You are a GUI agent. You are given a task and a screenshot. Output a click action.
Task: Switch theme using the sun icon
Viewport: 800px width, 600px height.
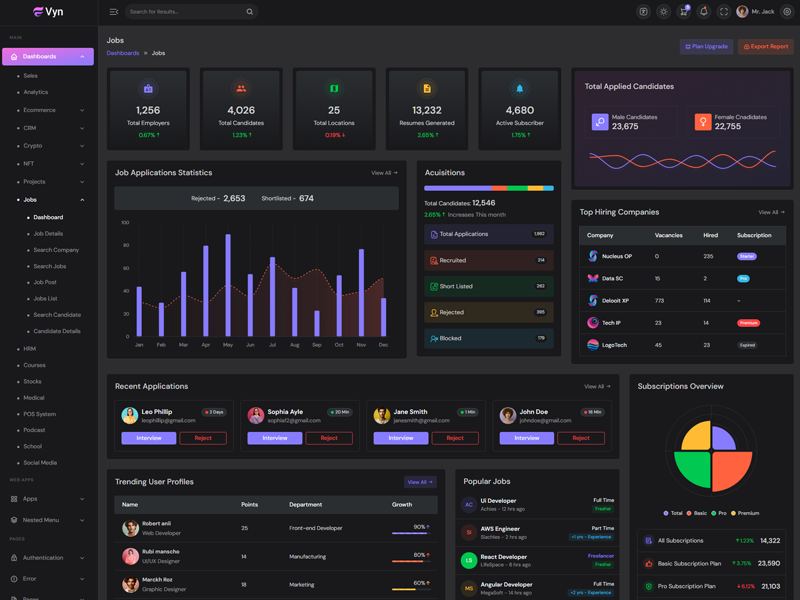pyautogui.click(x=663, y=12)
